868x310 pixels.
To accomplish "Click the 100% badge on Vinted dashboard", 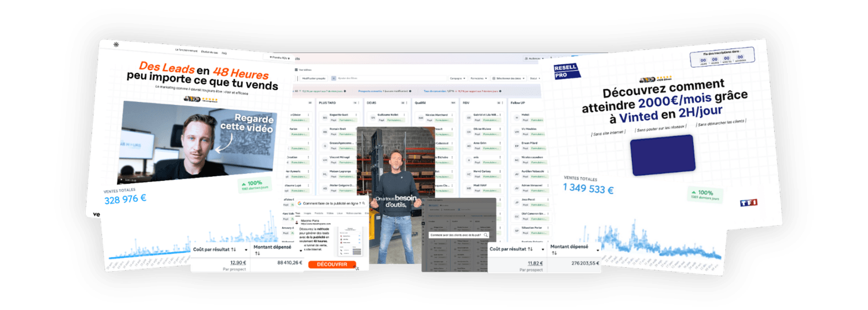I will point(705,195).
